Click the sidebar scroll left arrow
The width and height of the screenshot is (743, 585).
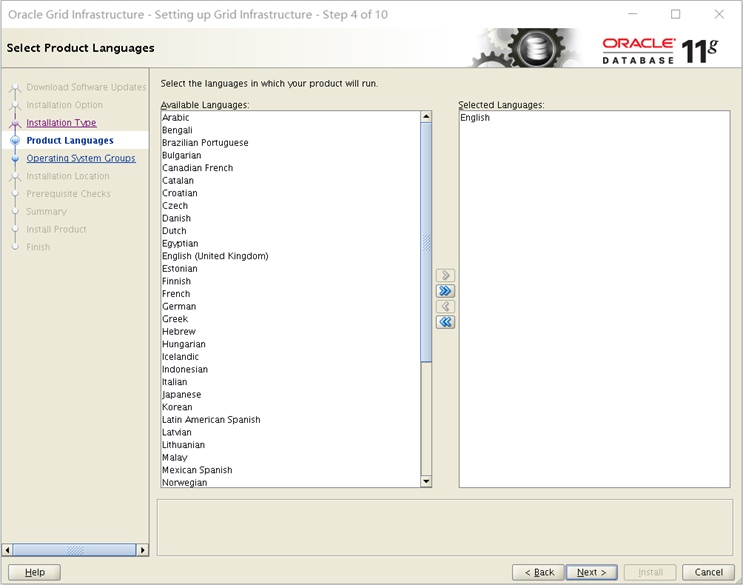pos(7,550)
